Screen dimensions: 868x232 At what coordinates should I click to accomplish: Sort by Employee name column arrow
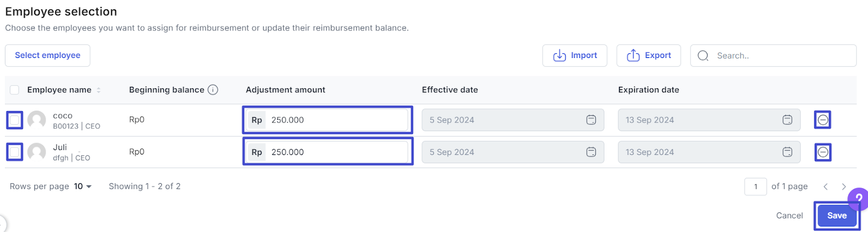click(x=99, y=90)
